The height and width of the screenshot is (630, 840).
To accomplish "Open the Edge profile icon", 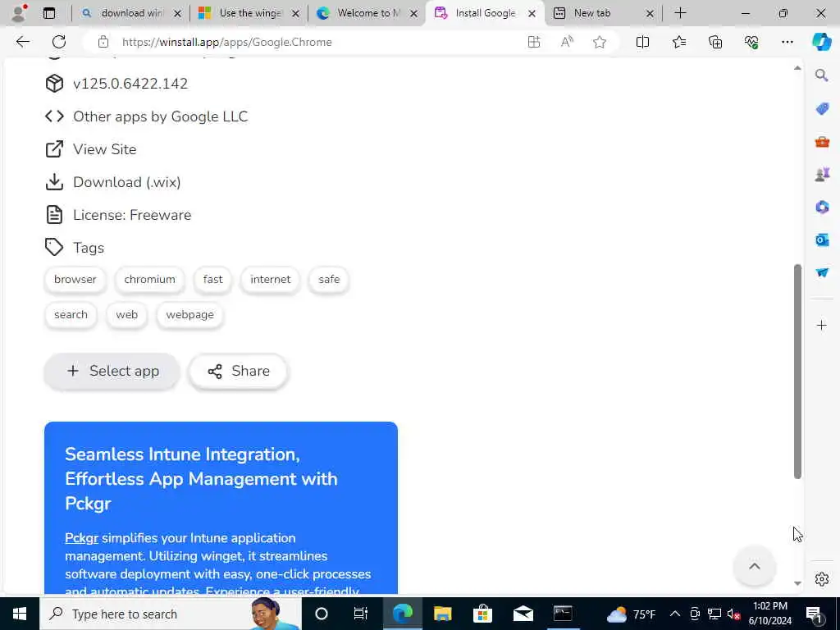I will pyautogui.click(x=19, y=13).
